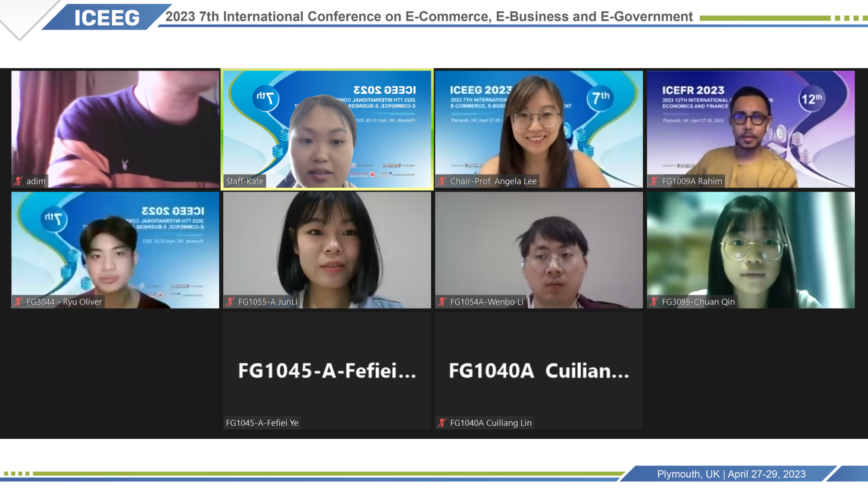The image size is (868, 488).
Task: Click muted mic icon beside FG1055-A JunLi
Action: pyautogui.click(x=230, y=302)
